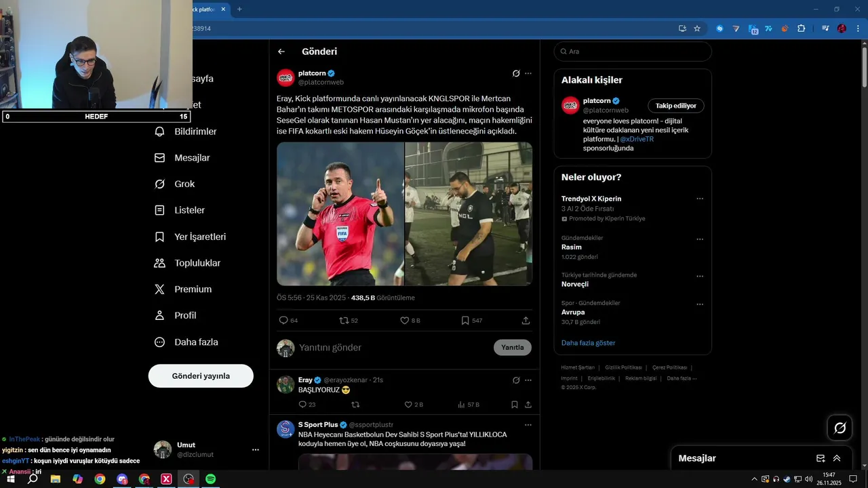Open the Gizlilik Politikası footer link

(623, 367)
